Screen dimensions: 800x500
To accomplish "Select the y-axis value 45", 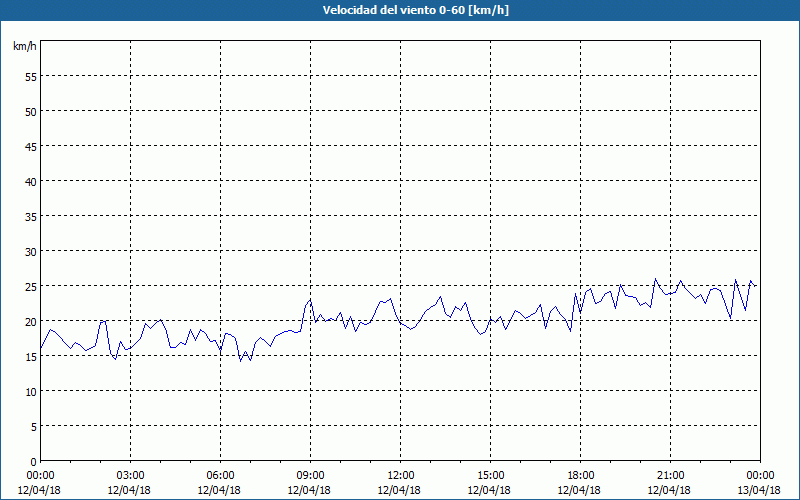I will click(x=31, y=146).
